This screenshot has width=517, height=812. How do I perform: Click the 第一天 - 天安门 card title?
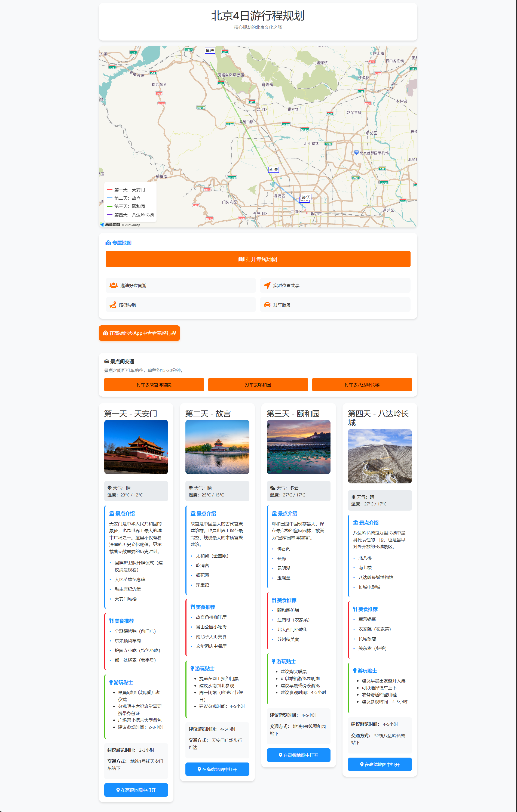(131, 414)
